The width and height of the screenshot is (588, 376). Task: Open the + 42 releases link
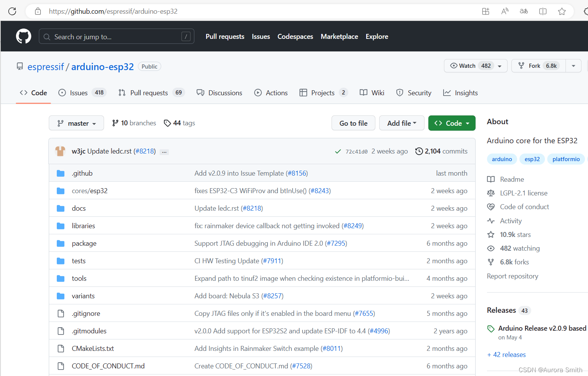[506, 355]
